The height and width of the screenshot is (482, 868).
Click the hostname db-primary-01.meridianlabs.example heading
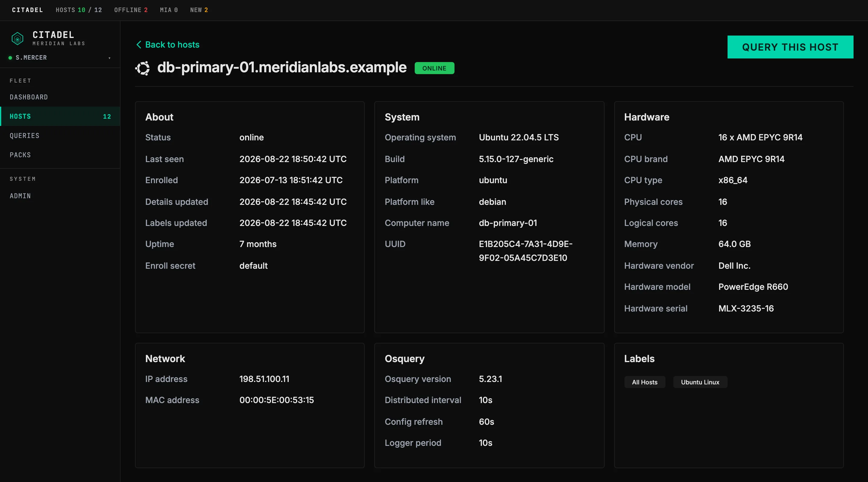[x=282, y=67]
